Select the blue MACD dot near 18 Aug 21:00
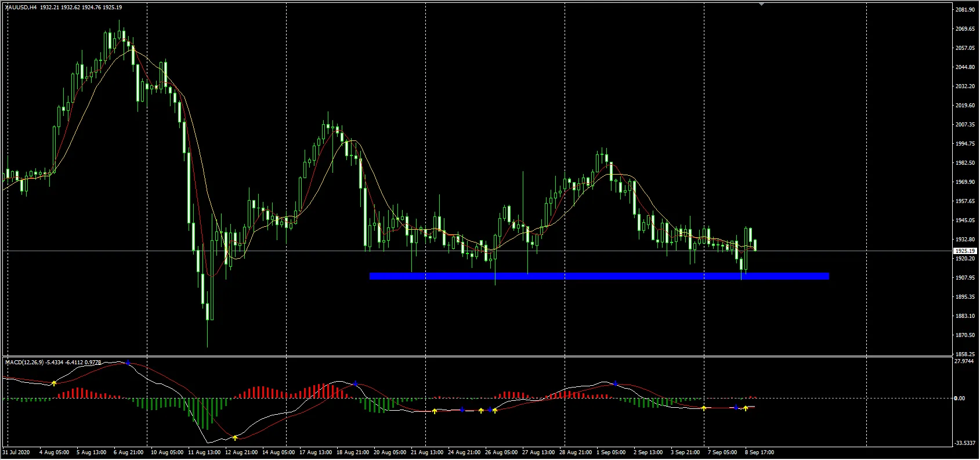The width and height of the screenshot is (980, 460). point(355,383)
